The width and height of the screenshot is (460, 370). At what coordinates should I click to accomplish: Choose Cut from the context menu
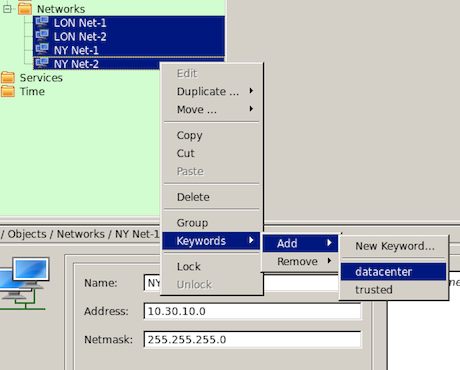point(211,153)
